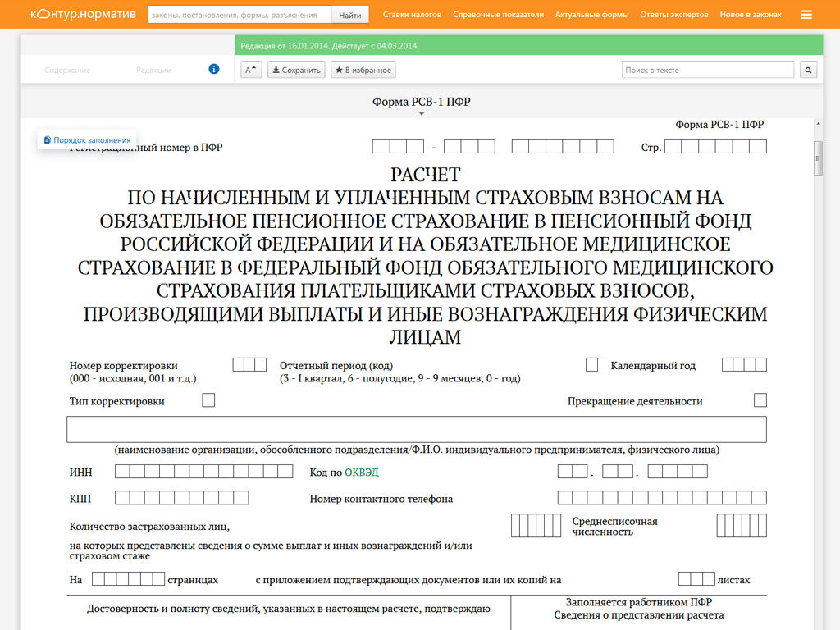Screen dimensions: 840x630
Task: Click the ИНН digit boxes
Action: tap(204, 472)
